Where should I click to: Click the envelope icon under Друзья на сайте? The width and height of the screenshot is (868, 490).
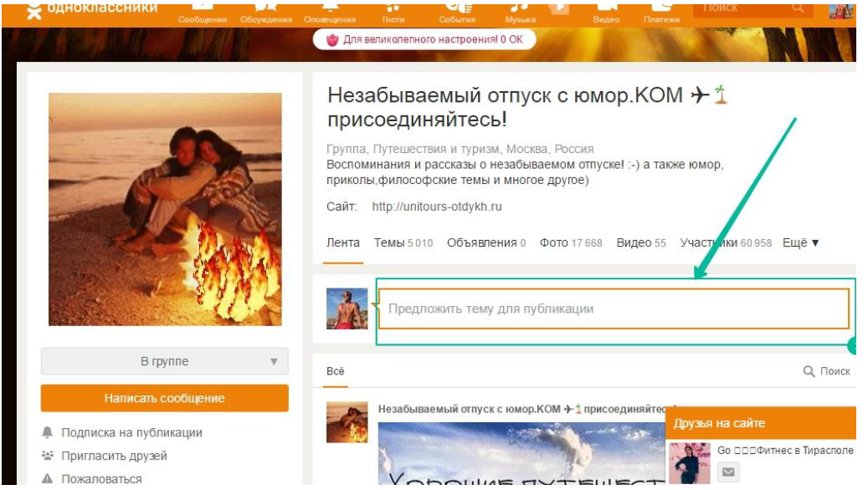[x=728, y=472]
